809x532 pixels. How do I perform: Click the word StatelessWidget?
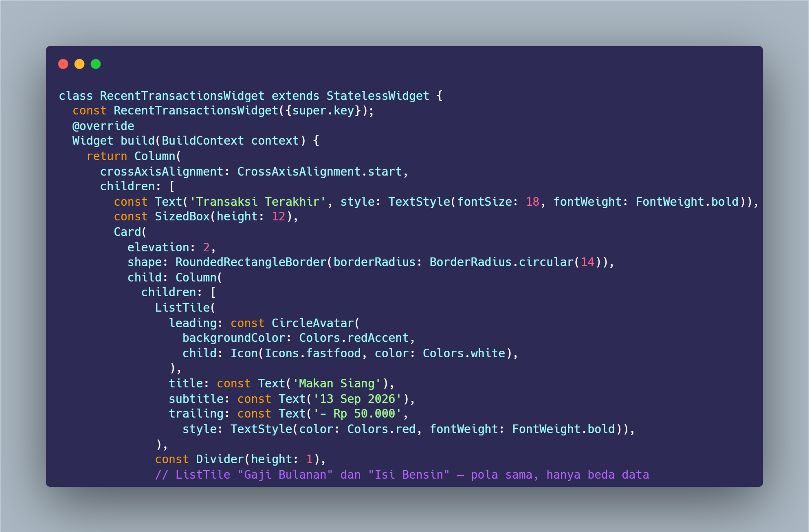(x=378, y=96)
